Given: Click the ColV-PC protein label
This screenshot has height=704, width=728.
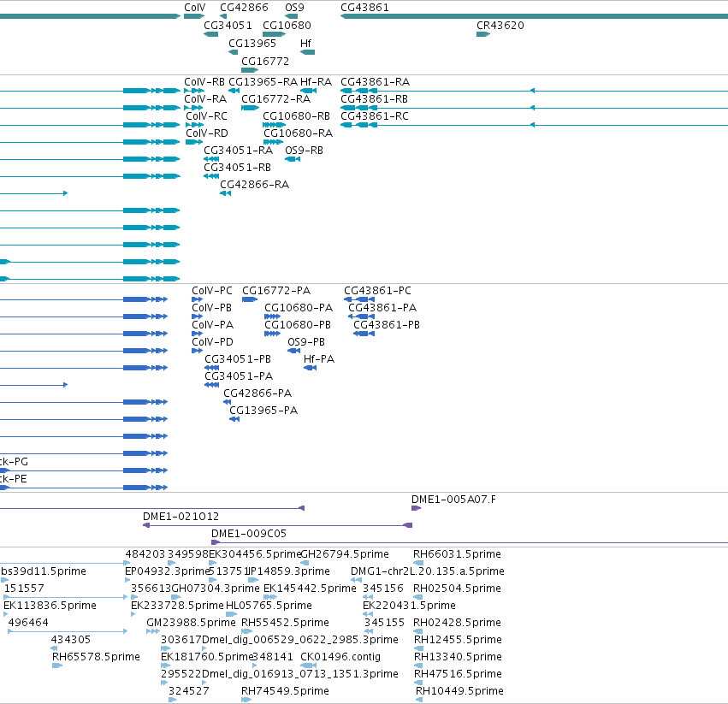Looking at the screenshot, I should tap(212, 291).
